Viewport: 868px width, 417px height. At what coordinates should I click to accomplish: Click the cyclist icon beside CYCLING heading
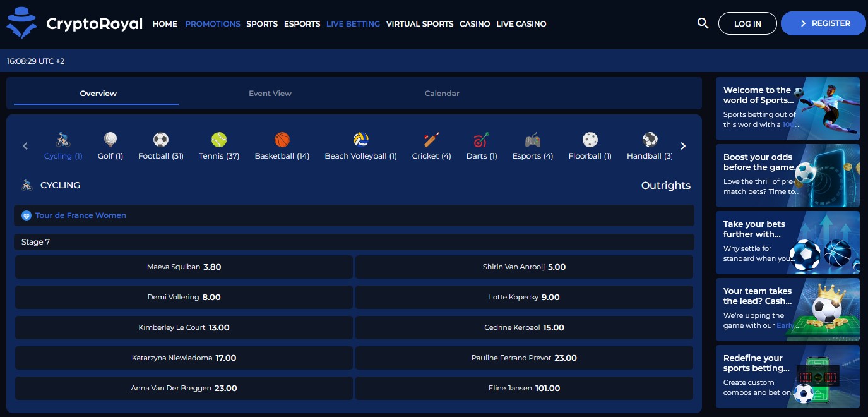pos(27,186)
